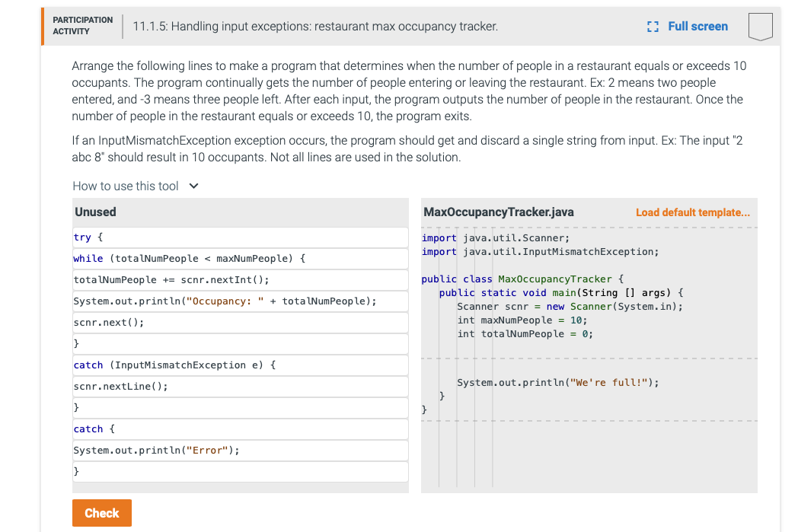Click the 'System.out.println("Error");' line

240,450
